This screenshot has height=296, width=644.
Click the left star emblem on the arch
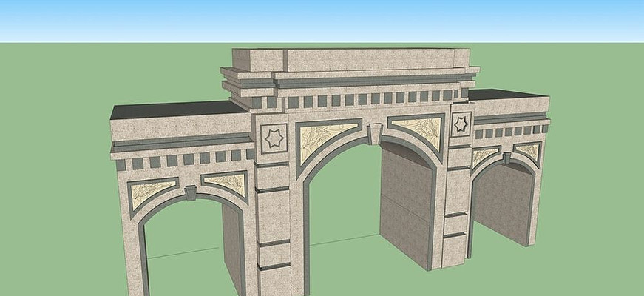coord(274,138)
